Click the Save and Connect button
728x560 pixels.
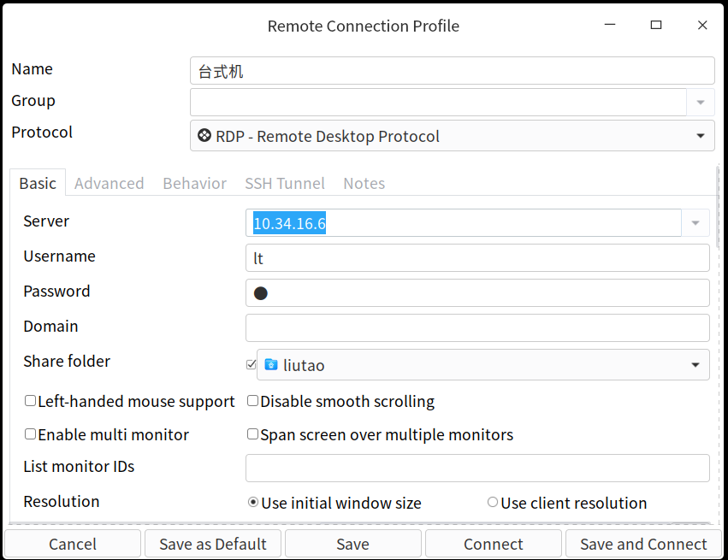pos(643,545)
